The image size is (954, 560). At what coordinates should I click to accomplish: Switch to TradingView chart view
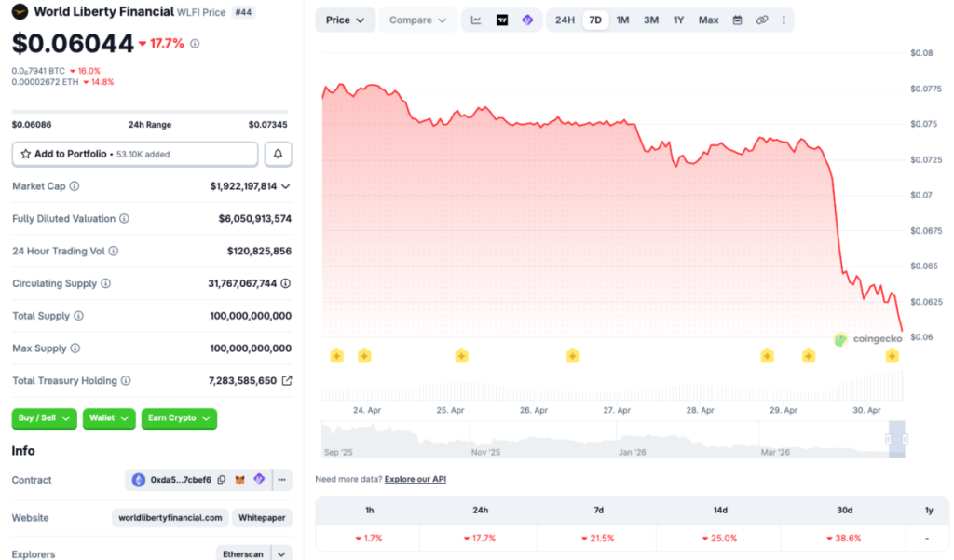click(502, 20)
